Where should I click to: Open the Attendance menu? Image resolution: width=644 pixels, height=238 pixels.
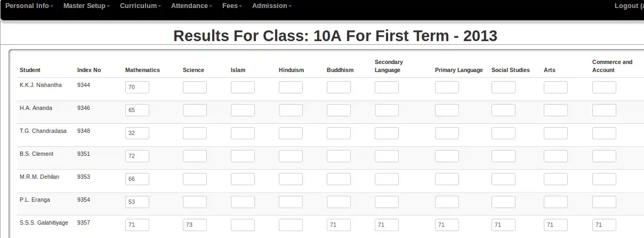tap(191, 6)
